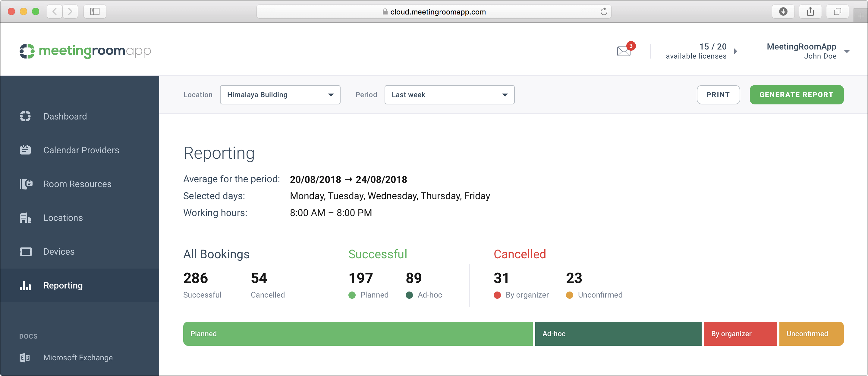
Task: Click the MeetingRoomApp John Doe account name
Action: coord(802,51)
